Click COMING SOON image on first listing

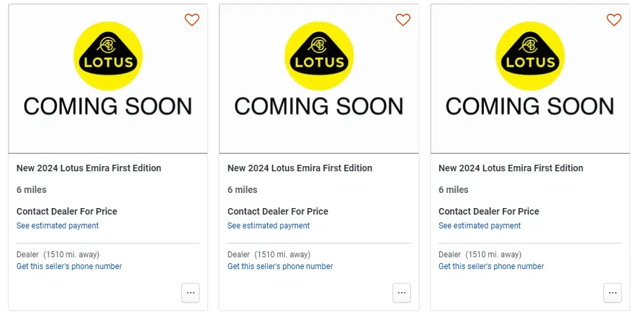tap(108, 79)
